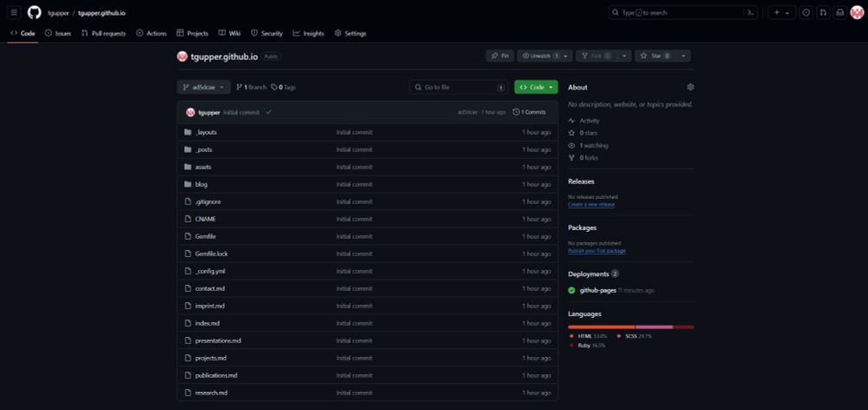The image size is (868, 410).
Task: Open the Gemfile.lock file
Action: 212,254
